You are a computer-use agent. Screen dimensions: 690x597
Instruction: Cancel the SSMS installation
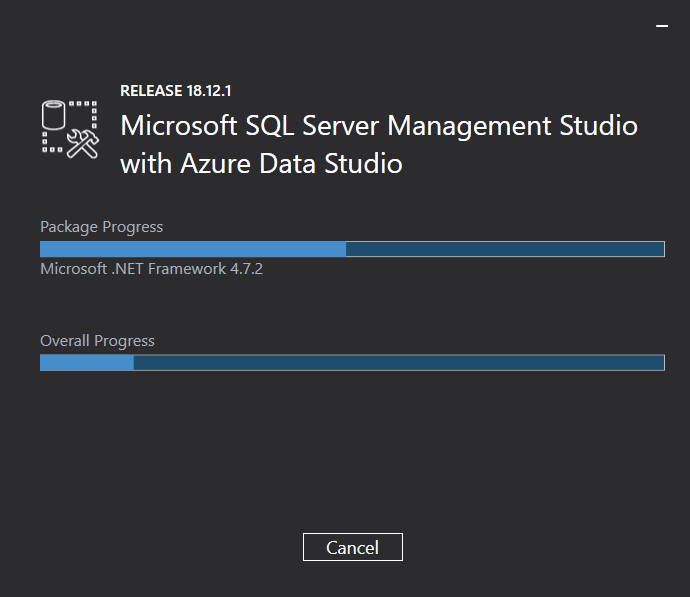click(x=352, y=547)
